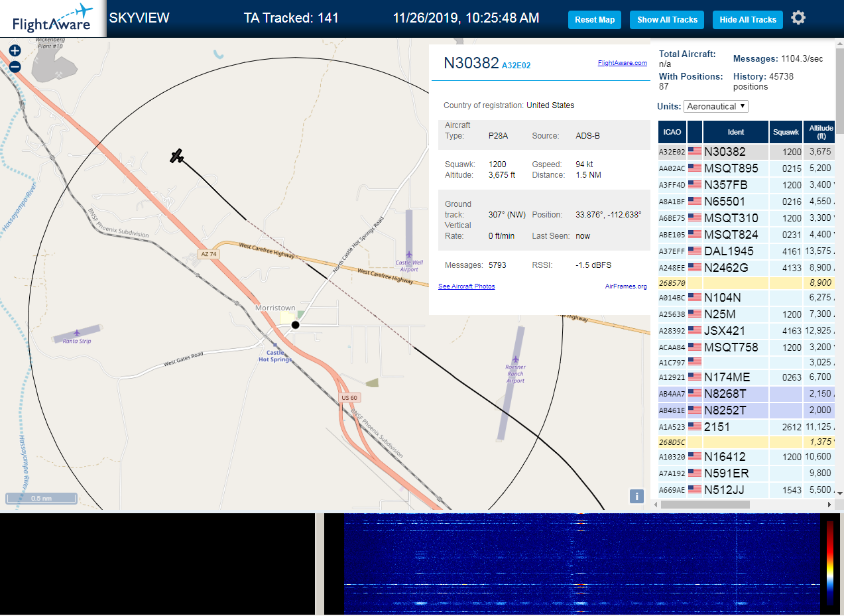This screenshot has height=616, width=844.
Task: Select the MSQT758 row
Action: tap(747, 347)
